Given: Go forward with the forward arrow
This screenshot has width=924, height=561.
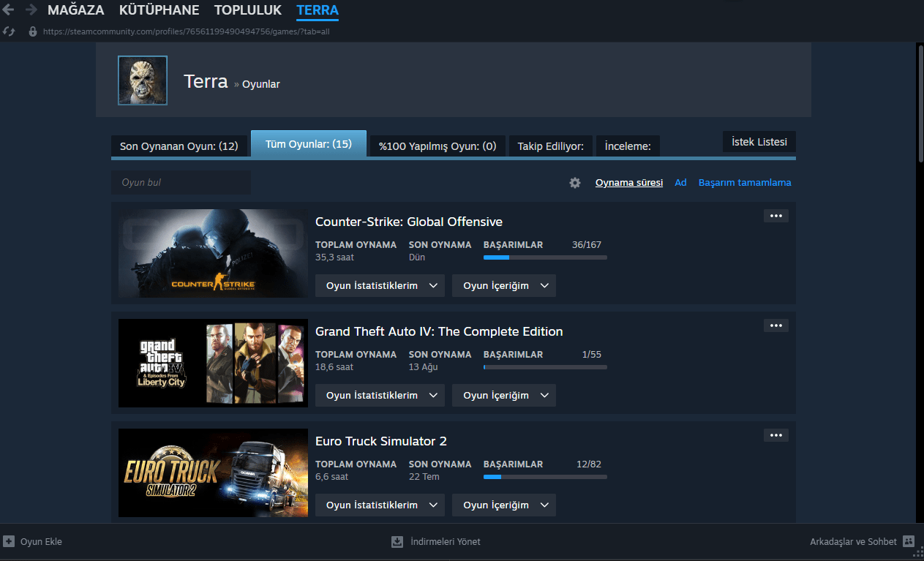Looking at the screenshot, I should click(31, 10).
